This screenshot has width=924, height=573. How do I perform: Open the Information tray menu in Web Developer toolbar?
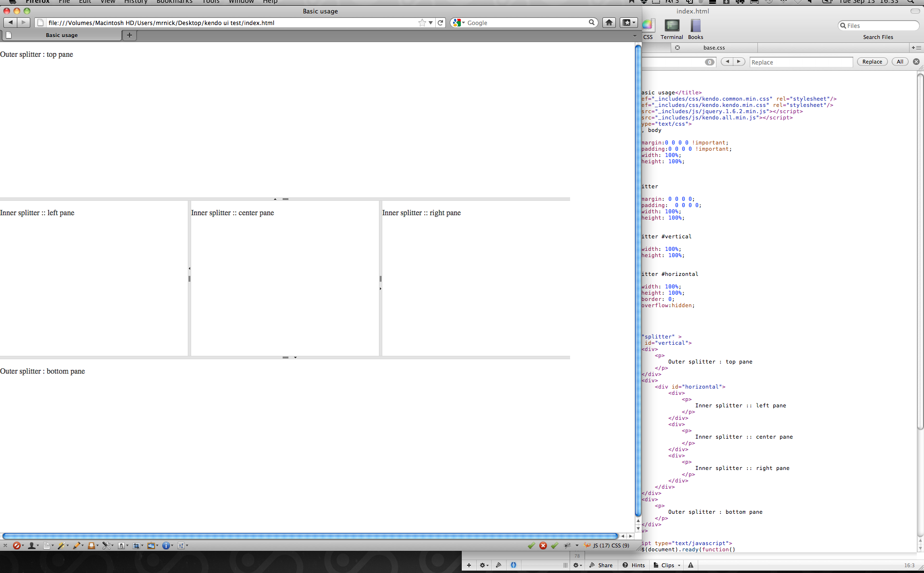tap(92, 546)
